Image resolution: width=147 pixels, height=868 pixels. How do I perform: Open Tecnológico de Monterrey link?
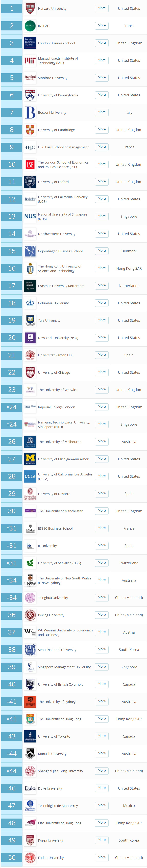click(x=58, y=806)
